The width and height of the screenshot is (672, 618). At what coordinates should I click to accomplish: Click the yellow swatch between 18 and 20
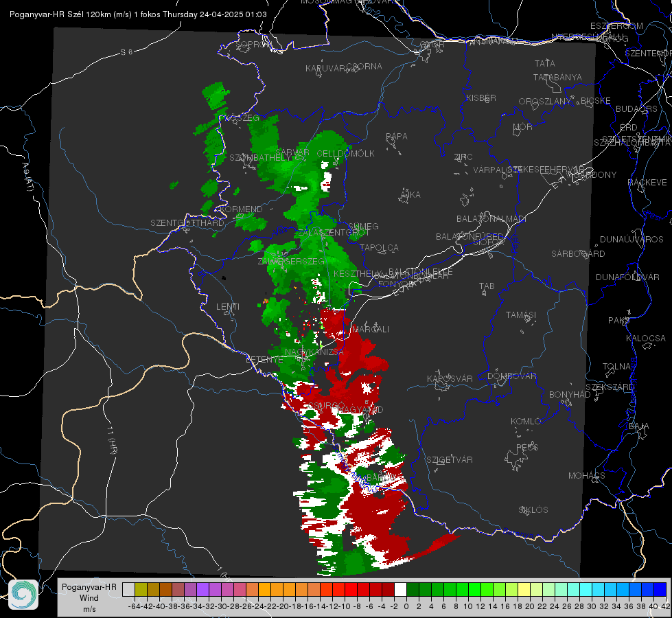point(524,589)
